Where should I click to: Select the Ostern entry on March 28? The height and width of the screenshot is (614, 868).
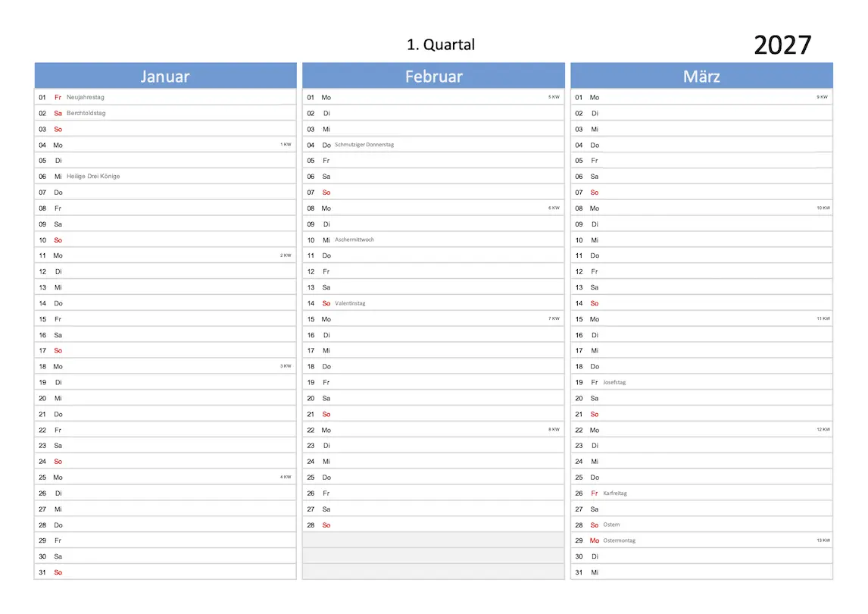611,525
